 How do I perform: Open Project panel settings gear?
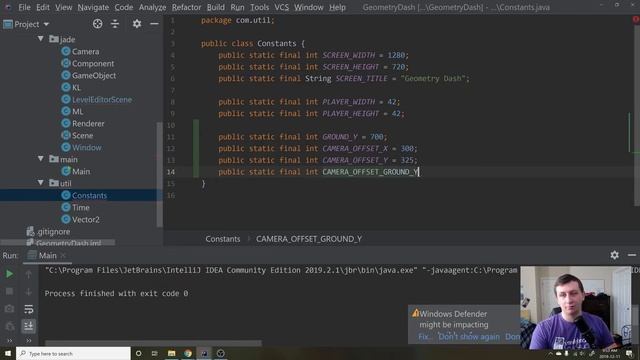[137, 24]
